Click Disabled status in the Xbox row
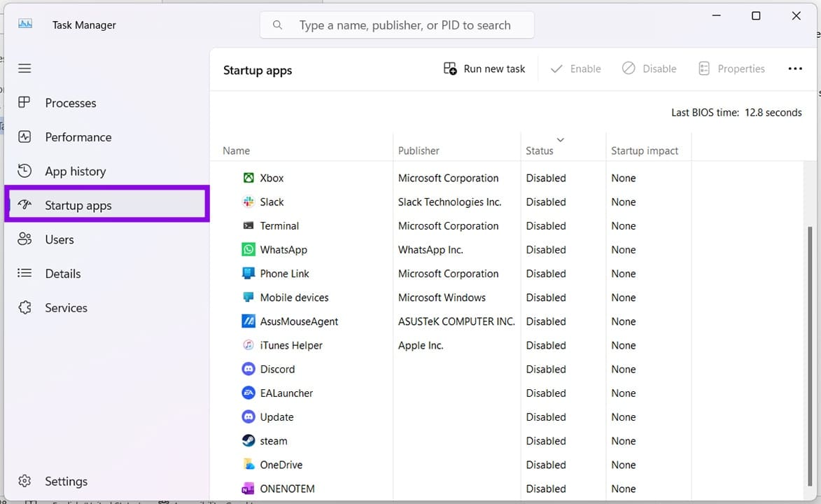The width and height of the screenshot is (821, 504). pyautogui.click(x=546, y=178)
